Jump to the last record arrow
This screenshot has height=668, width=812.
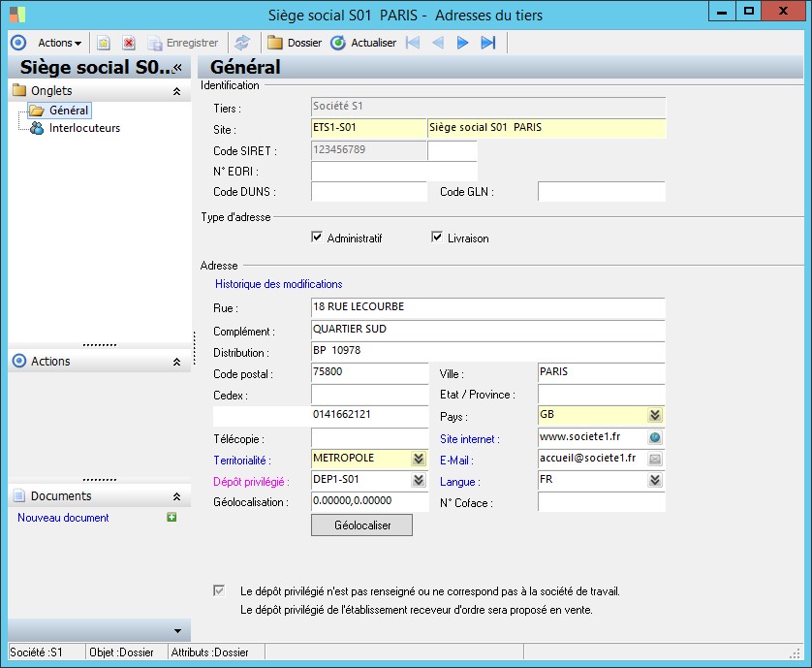pyautogui.click(x=488, y=43)
